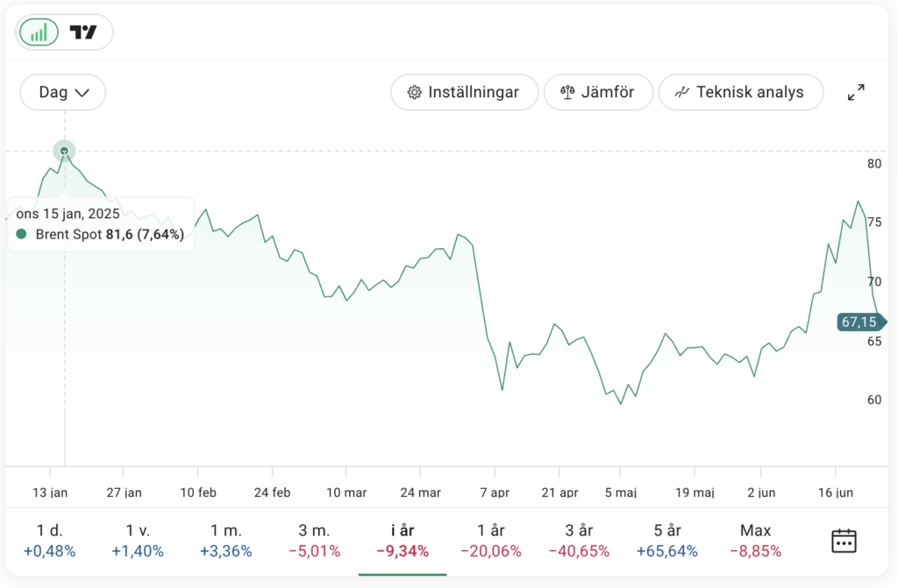Expand chart to fullscreen
The image size is (898, 588).
point(856,92)
